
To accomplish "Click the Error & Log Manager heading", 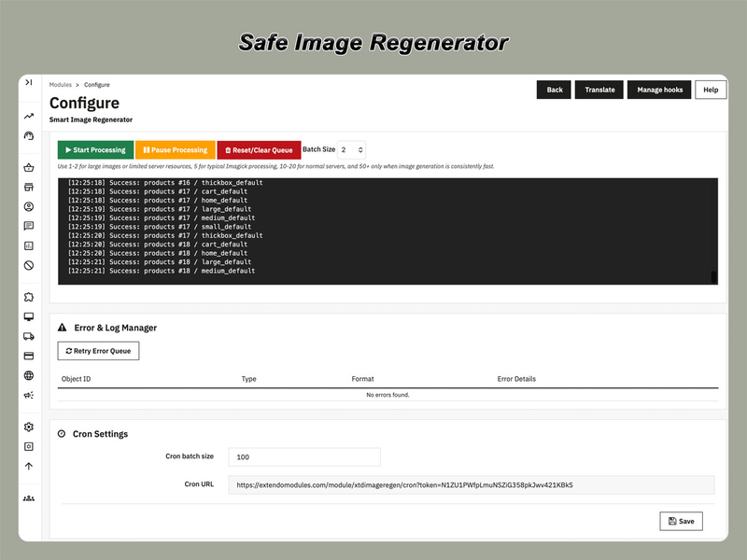I will click(x=115, y=328).
